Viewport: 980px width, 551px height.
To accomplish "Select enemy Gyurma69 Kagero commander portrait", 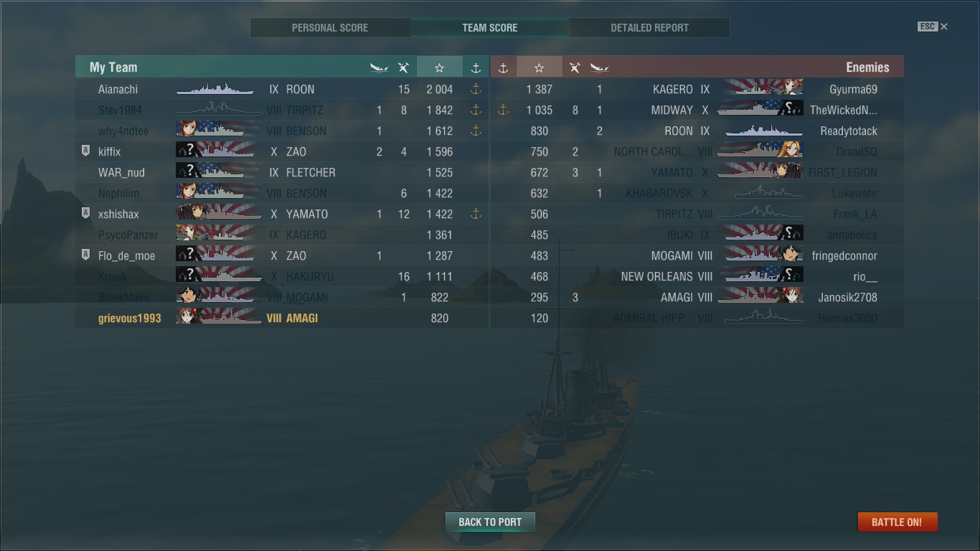I will click(792, 89).
